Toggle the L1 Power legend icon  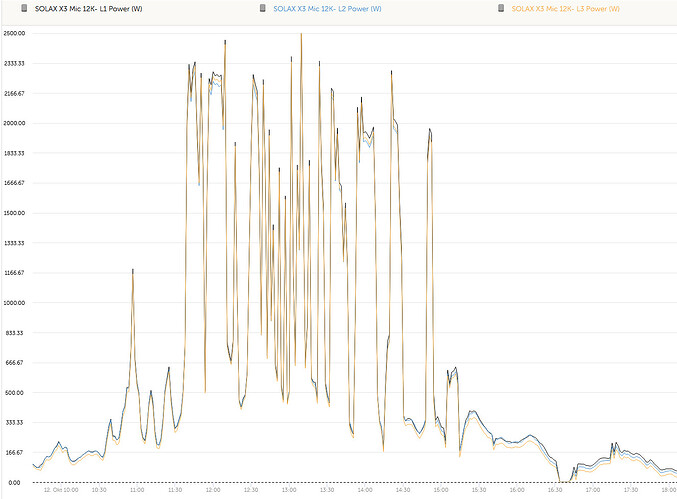coord(24,9)
